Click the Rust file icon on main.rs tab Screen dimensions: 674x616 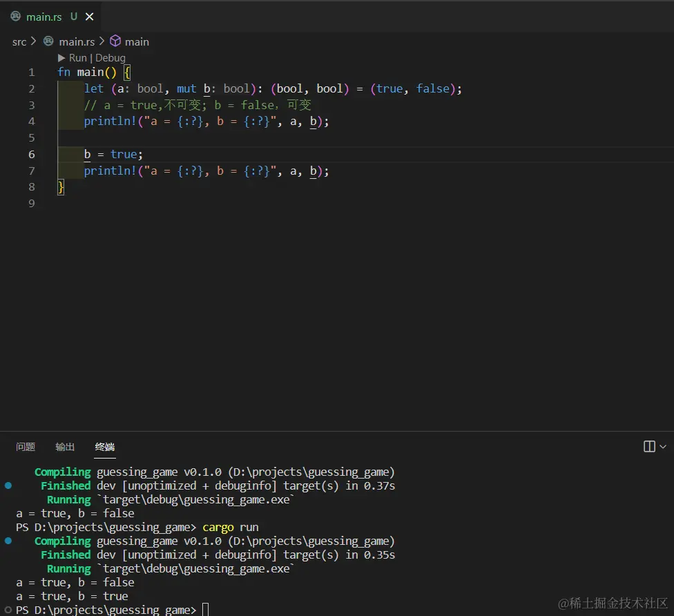click(15, 17)
